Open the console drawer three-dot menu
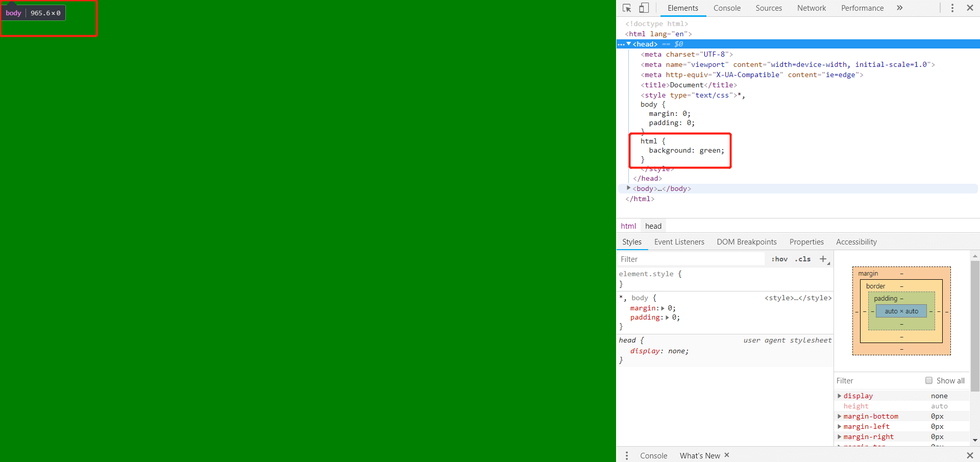 pos(627,455)
